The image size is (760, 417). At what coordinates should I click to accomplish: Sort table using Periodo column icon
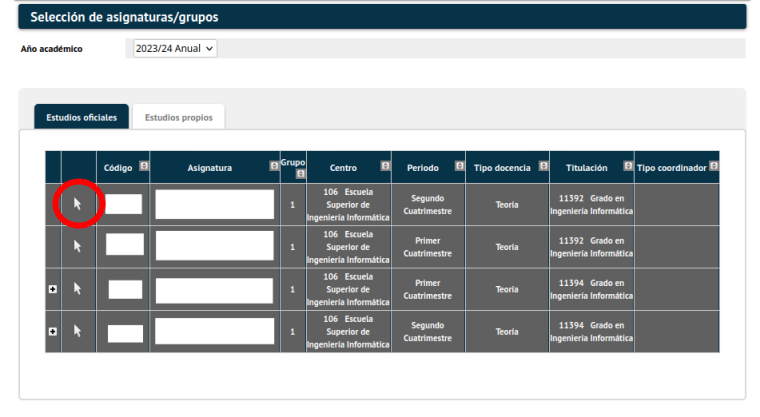pos(459,166)
